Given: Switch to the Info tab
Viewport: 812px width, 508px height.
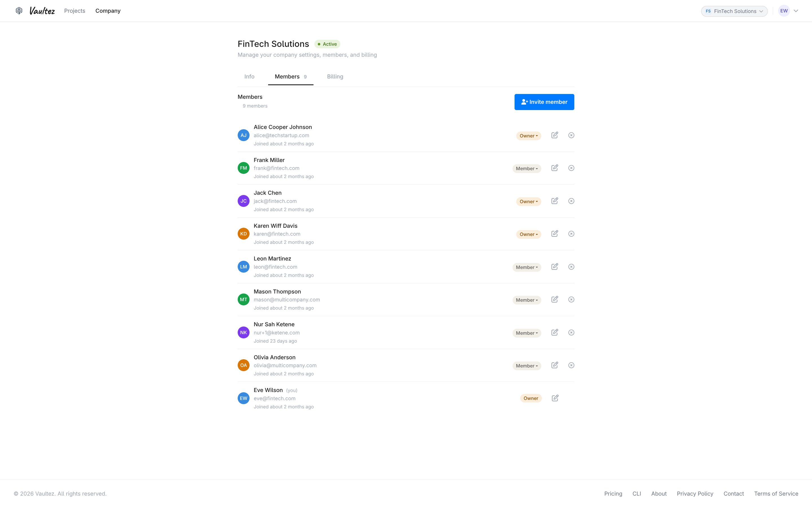Looking at the screenshot, I should 249,76.
